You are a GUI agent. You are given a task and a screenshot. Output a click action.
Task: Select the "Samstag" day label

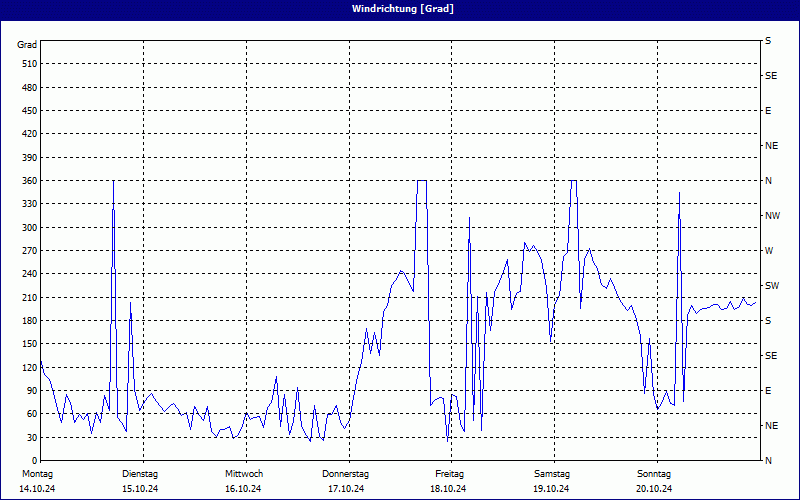tap(552, 474)
